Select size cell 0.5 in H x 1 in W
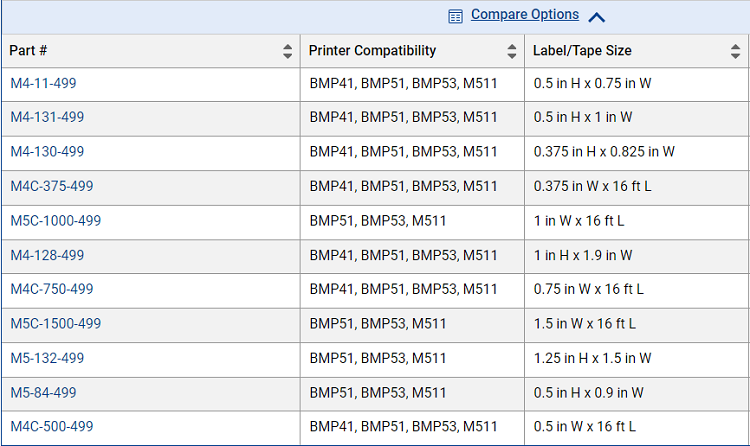This screenshot has width=750, height=446. coord(637,118)
